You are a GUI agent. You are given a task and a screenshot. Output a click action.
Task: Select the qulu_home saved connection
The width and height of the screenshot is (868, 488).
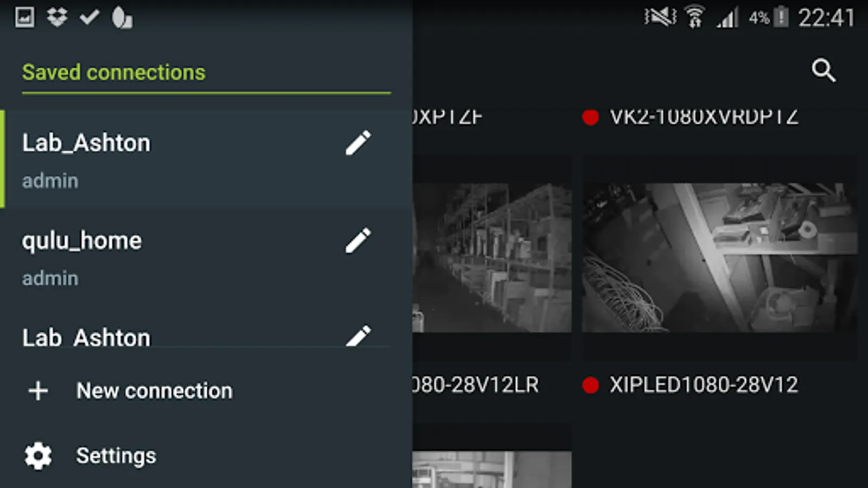click(x=206, y=257)
